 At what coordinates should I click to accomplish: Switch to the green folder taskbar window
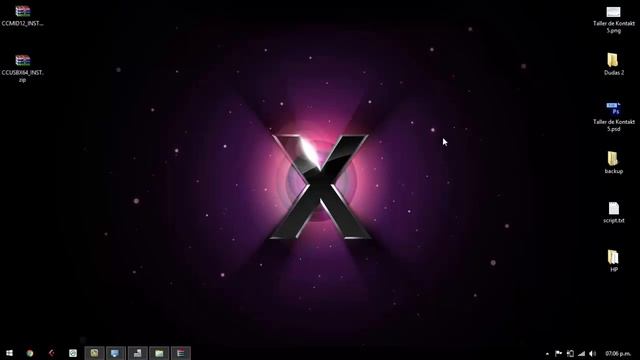coord(159,353)
